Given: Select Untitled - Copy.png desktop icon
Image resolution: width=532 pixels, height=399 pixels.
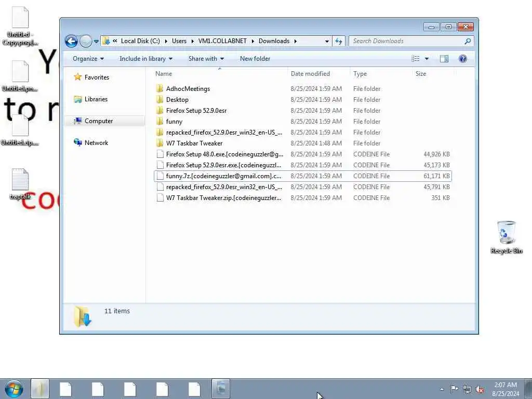Looking at the screenshot, I should point(20,26).
